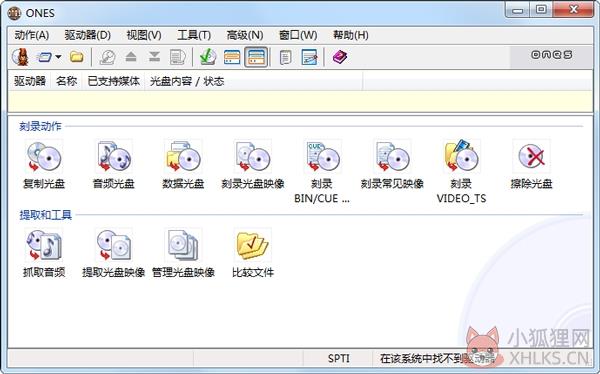Open Burn Disc Image (刻录光盘映像)
This screenshot has width=600, height=374.
pyautogui.click(x=253, y=165)
